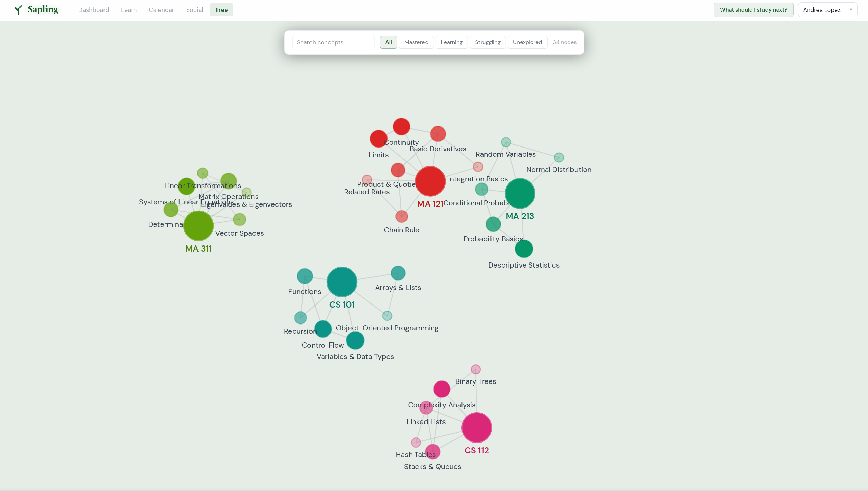Switch to the Calendar tab
The height and width of the screenshot is (491, 868).
[161, 10]
